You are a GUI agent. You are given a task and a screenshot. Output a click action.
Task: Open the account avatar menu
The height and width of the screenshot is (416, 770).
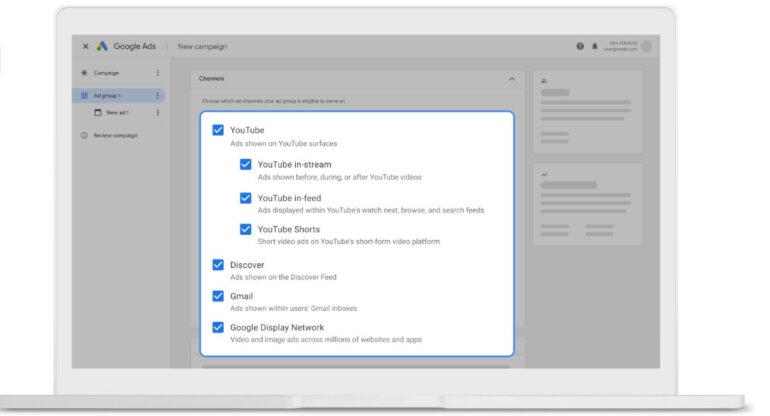647,46
